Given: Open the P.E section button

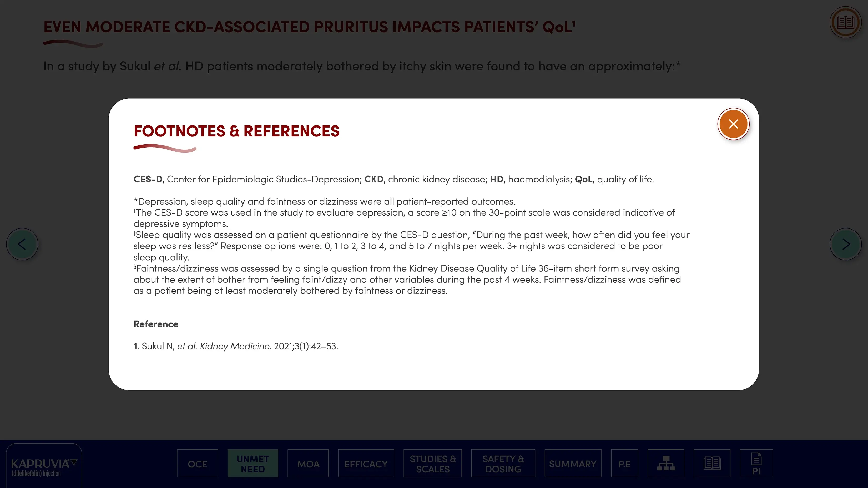Looking at the screenshot, I should tap(624, 464).
